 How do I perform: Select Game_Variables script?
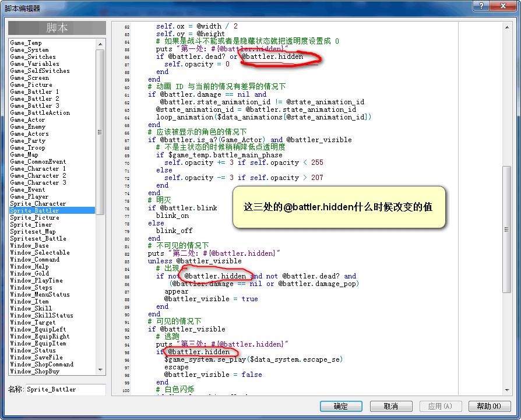(34, 63)
